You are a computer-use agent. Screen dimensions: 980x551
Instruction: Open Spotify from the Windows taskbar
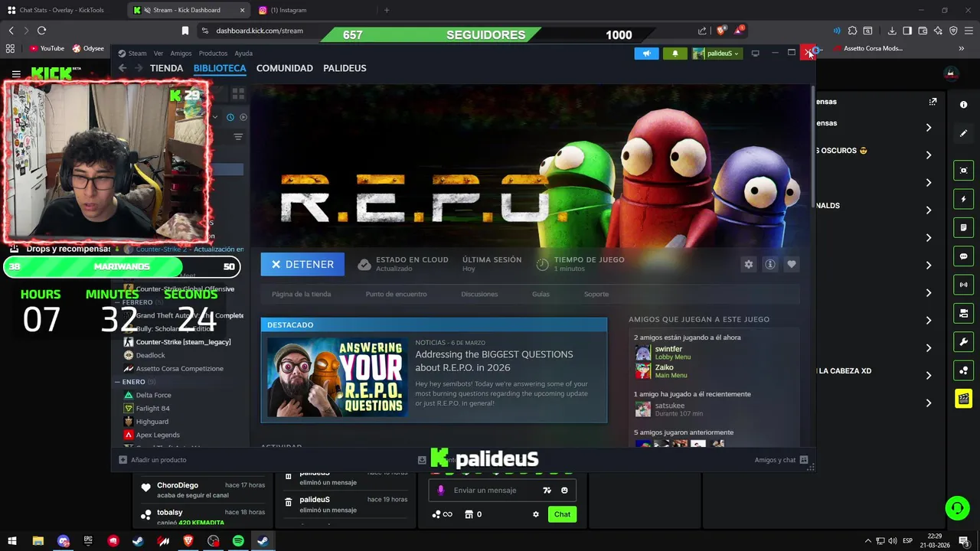238,541
